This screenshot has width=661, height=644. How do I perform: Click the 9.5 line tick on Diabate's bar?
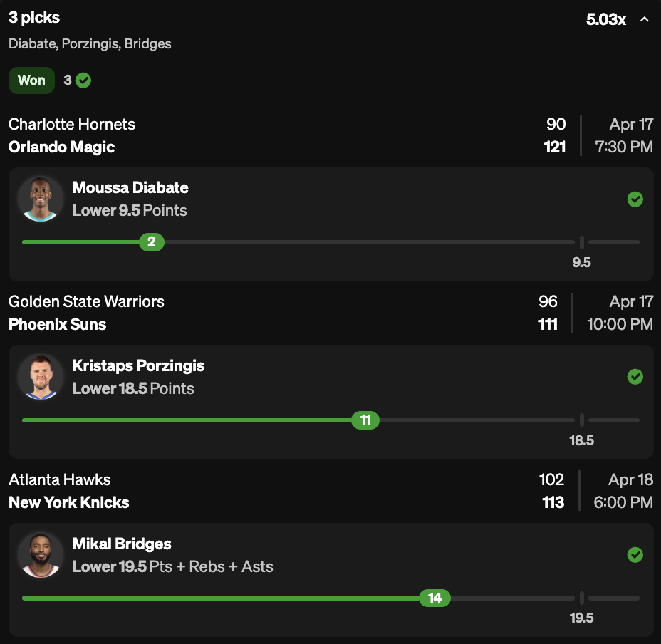(582, 242)
